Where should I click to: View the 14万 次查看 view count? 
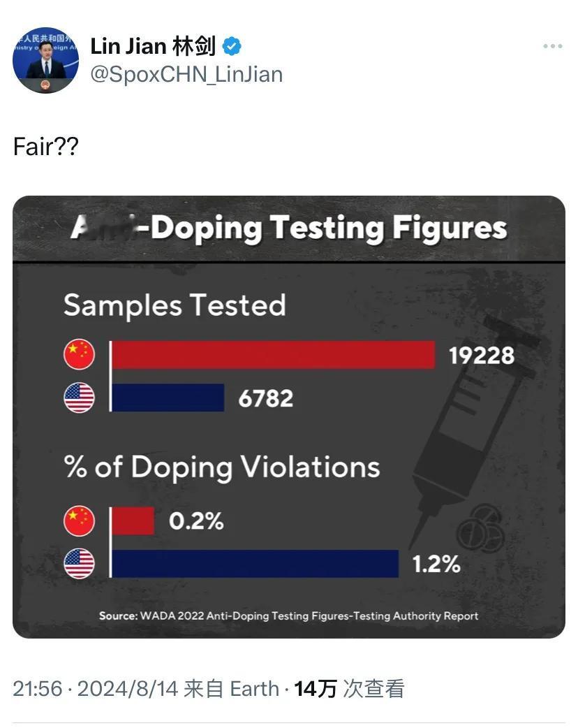pyautogui.click(x=350, y=689)
